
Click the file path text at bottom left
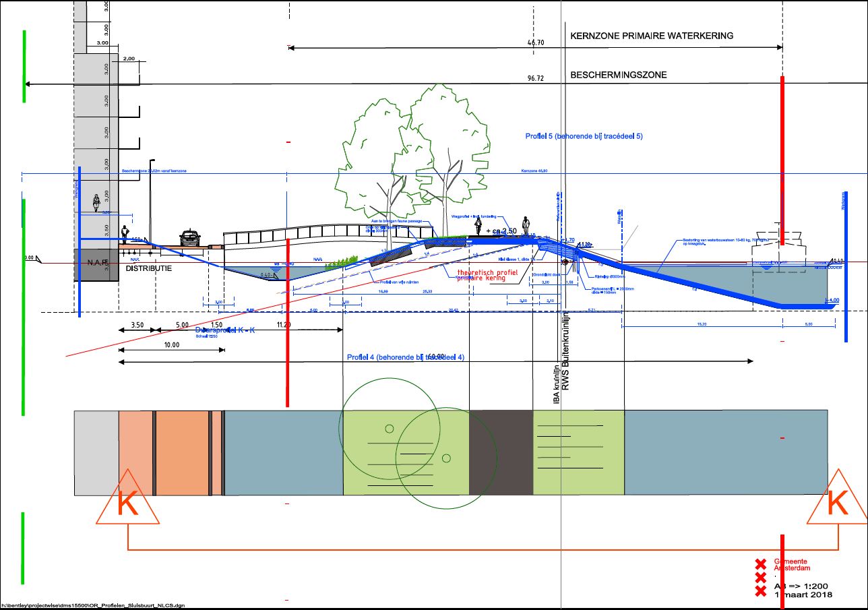click(x=93, y=605)
